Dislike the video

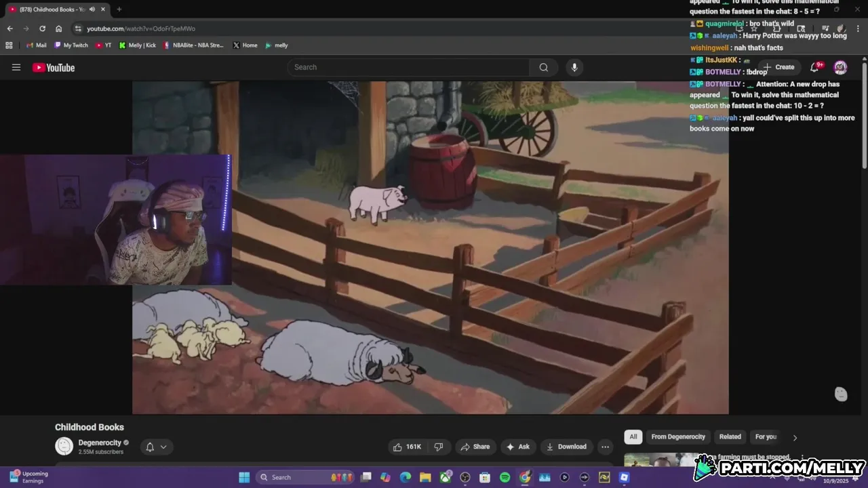tap(438, 447)
